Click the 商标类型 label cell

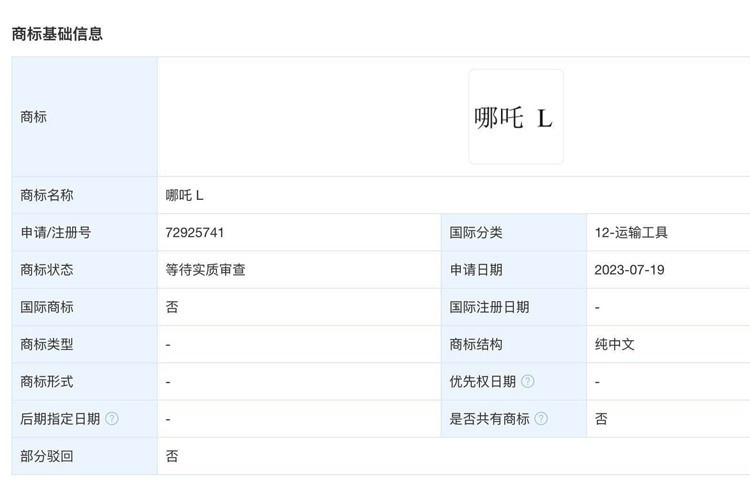[x=85, y=344]
